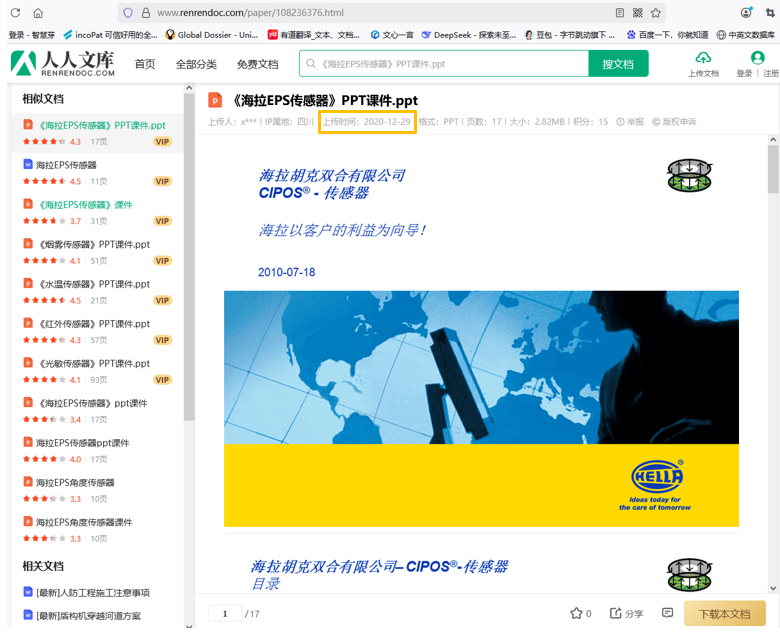Click the 举报 report link

point(630,122)
